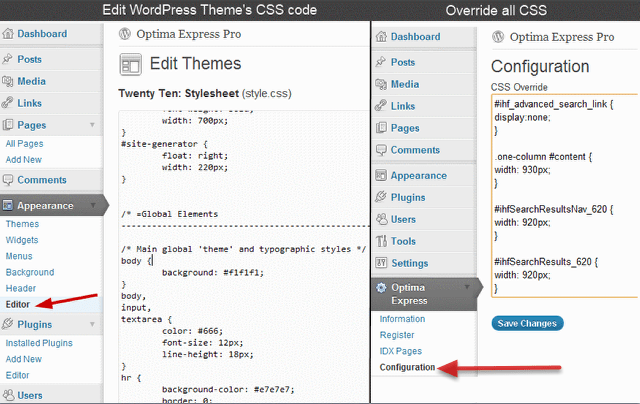Open the left Optima Express Pro site title

coord(189,34)
